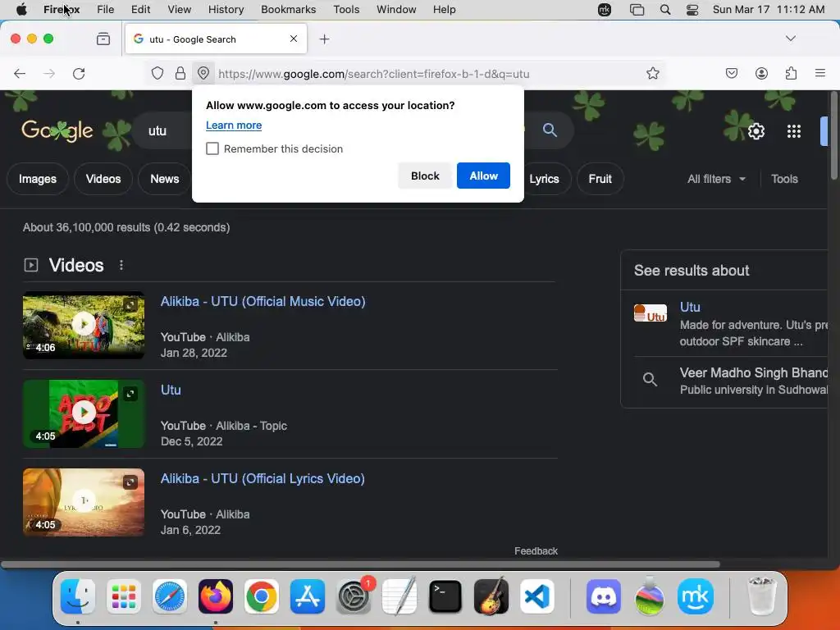Open Discord from the Dock

click(603, 596)
